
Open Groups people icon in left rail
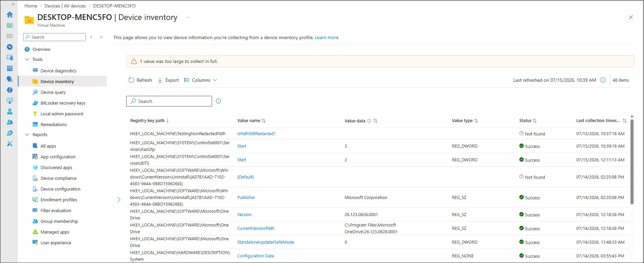[10, 122]
